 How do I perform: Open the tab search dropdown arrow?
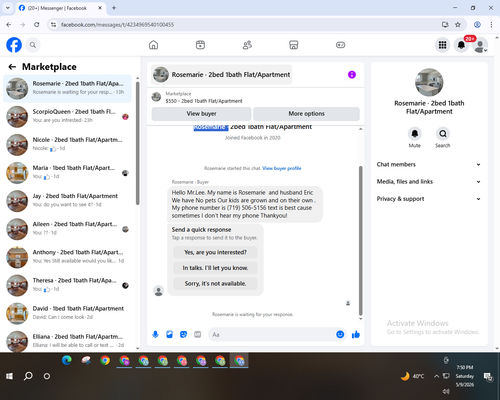point(8,8)
